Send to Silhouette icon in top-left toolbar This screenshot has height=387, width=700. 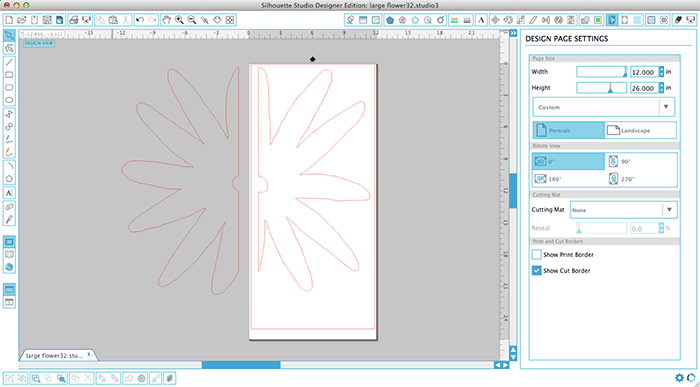click(87, 20)
